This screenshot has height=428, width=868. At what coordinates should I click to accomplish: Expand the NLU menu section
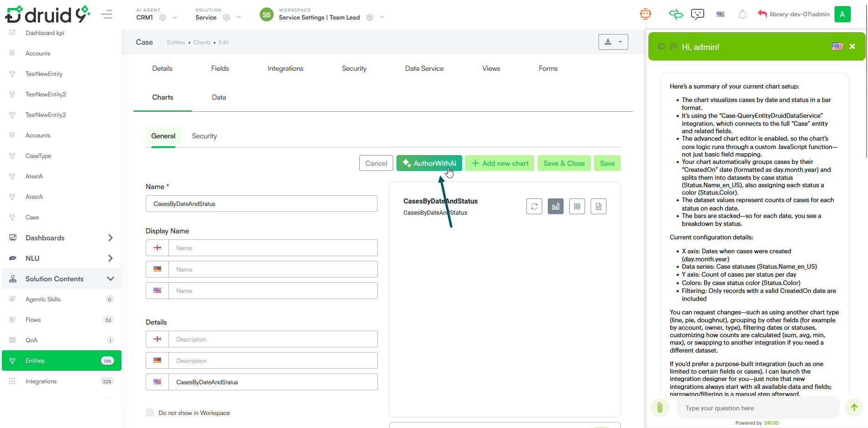[x=61, y=258]
